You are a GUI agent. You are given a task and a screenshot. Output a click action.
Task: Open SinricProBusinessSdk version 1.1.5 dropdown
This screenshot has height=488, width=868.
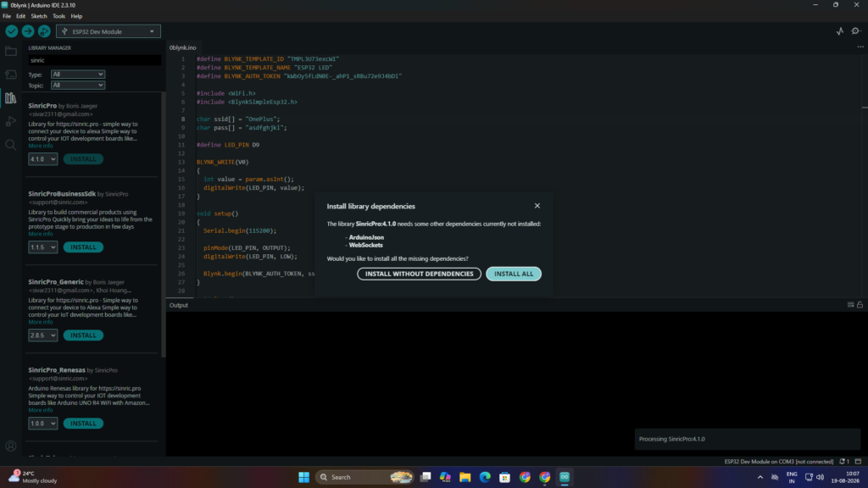coord(42,247)
